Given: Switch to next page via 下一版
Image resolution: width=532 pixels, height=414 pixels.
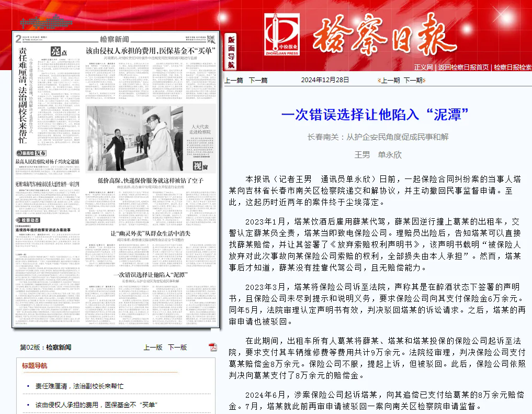Looking at the screenshot, I should tap(178, 346).
